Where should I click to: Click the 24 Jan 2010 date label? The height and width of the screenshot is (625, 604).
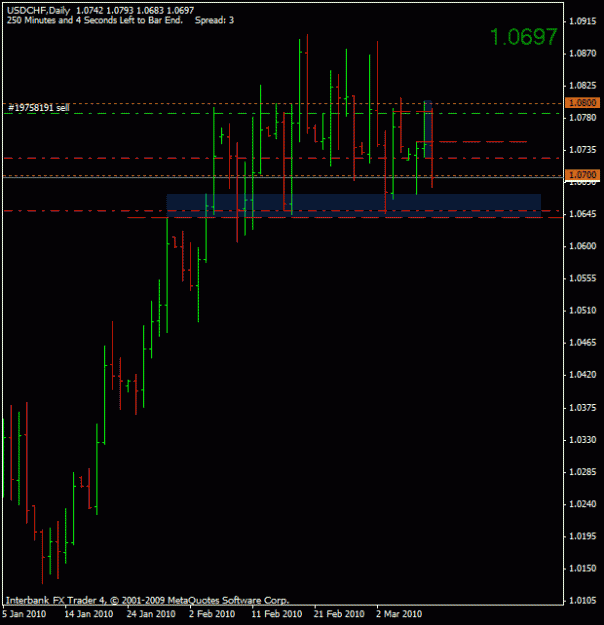click(x=151, y=614)
